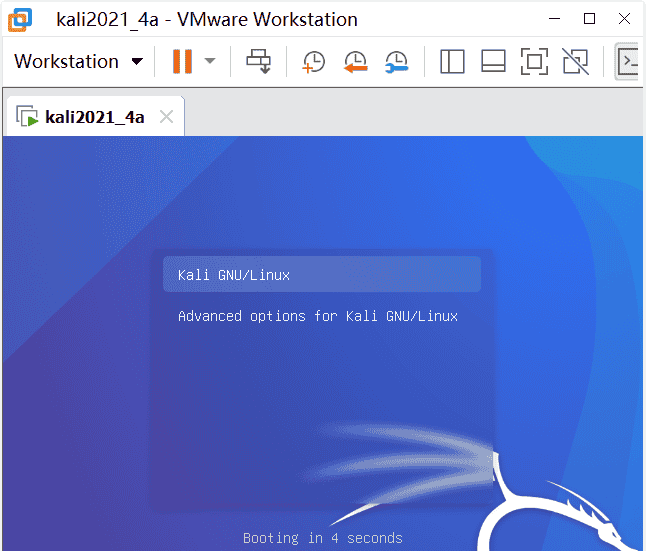Switch to the kali2021_4a tab

[94, 117]
